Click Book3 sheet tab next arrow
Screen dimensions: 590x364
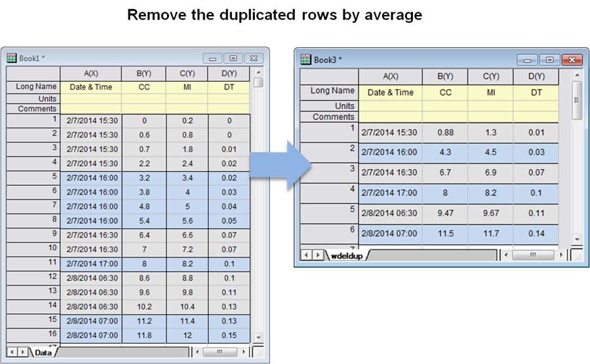point(318,255)
